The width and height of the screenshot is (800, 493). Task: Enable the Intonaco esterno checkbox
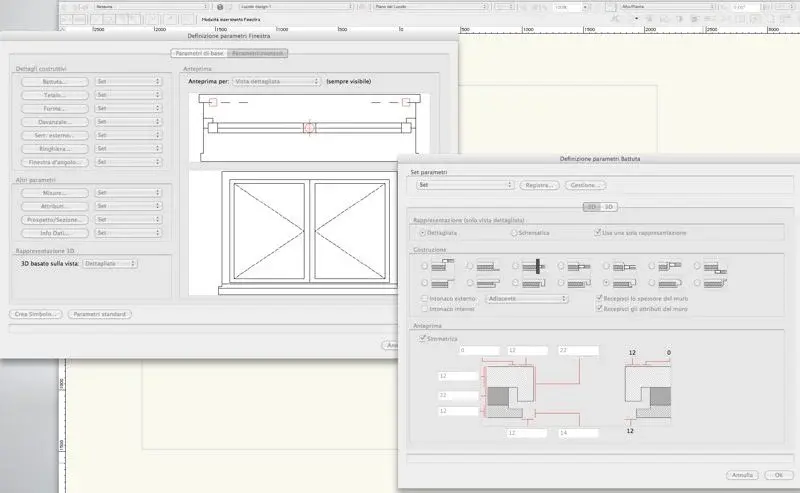coord(424,298)
